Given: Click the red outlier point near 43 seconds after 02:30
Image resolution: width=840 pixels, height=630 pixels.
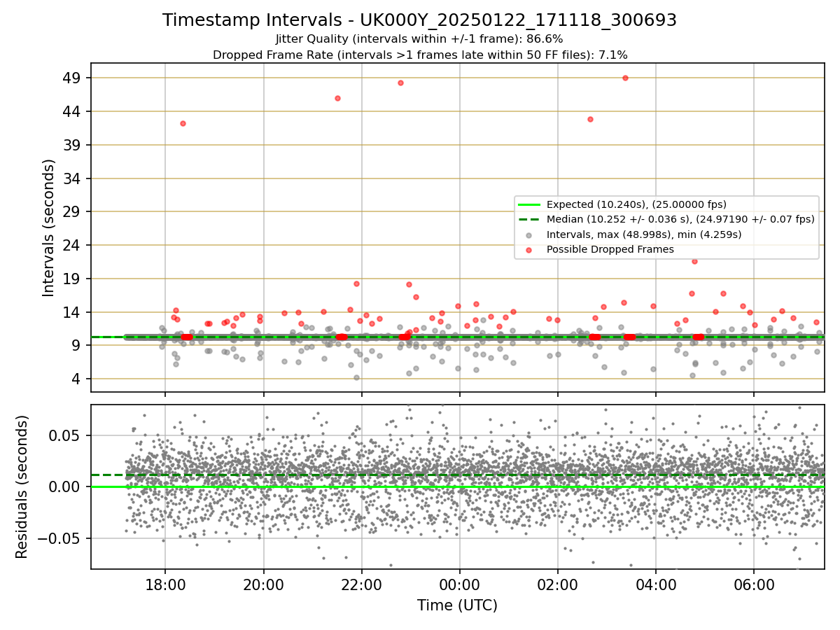Looking at the screenshot, I should (x=590, y=119).
